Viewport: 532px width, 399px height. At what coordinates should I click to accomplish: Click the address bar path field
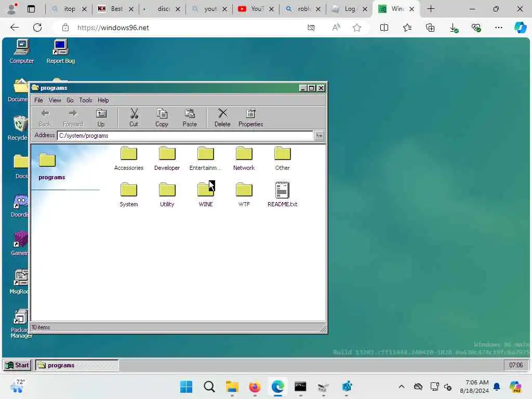(185, 136)
